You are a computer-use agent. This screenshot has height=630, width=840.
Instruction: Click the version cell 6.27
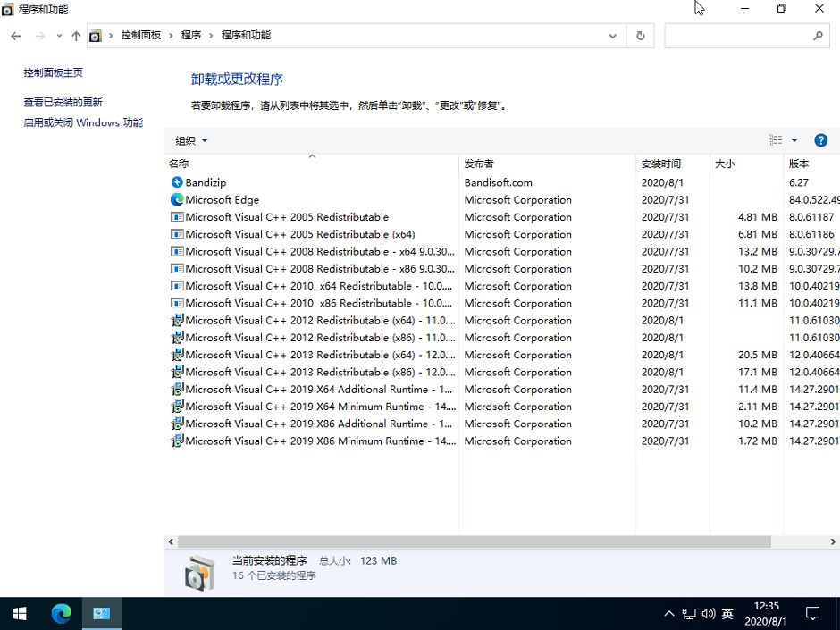click(x=799, y=182)
